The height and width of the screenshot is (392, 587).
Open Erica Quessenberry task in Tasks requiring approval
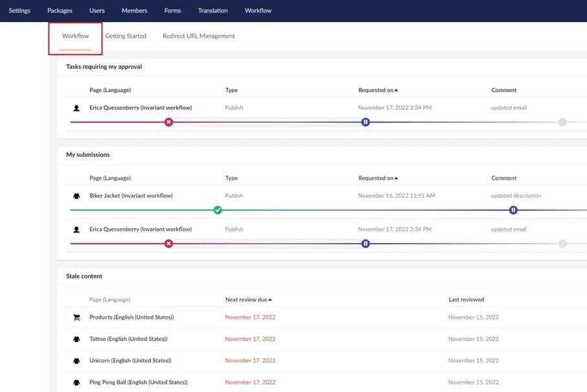click(141, 108)
